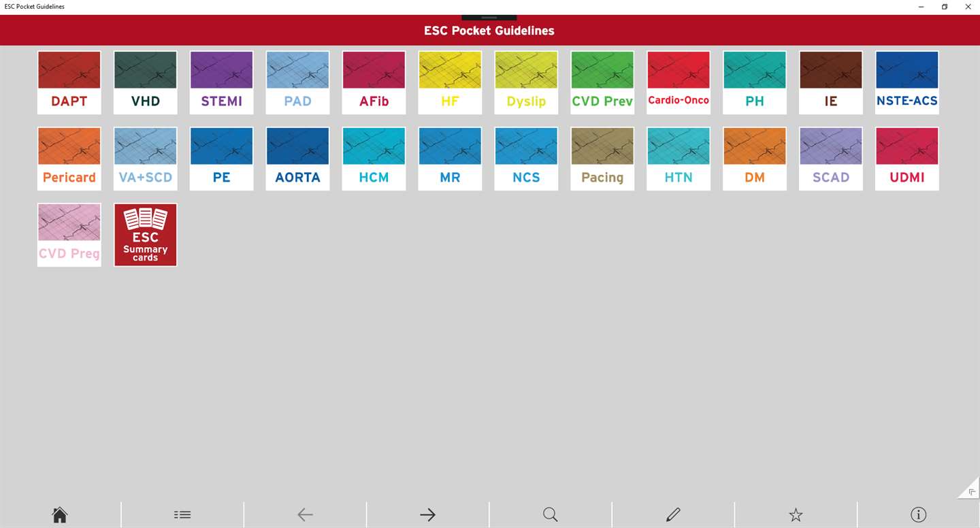Viewport: 980px width, 528px height.
Task: Open the Pacing guideline tile
Action: (x=602, y=159)
